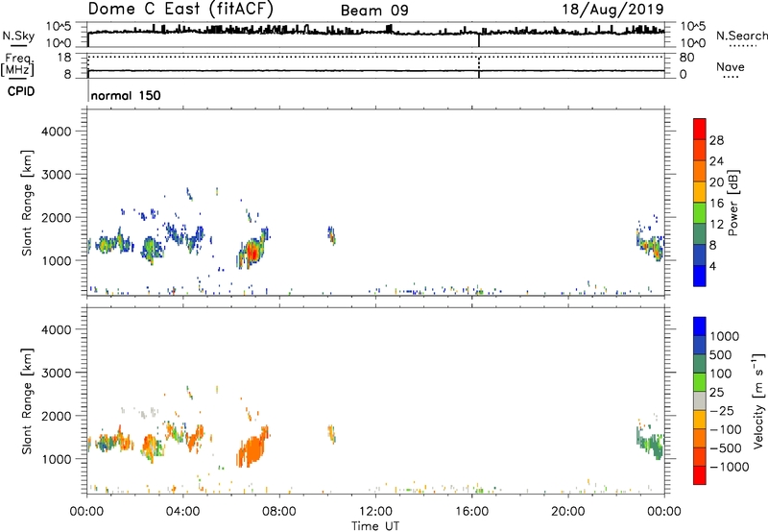Viewport: 768px width, 532px height.
Task: Click the '80' Nave axis value
Action: pos(687,58)
